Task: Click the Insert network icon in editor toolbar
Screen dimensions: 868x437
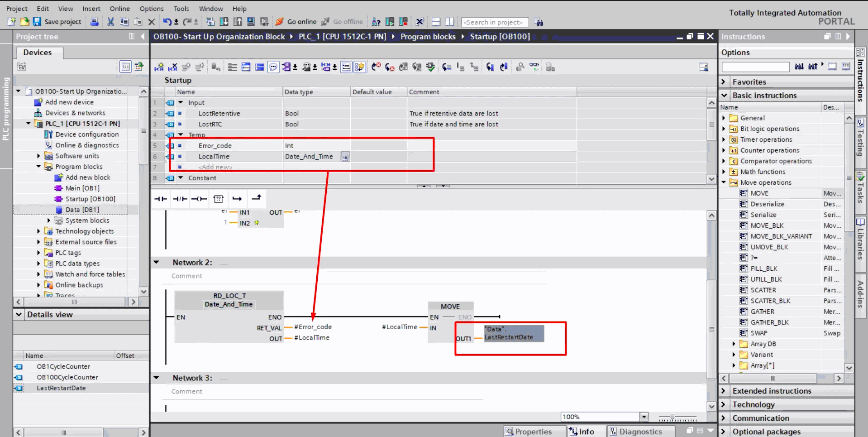Action: [159, 67]
